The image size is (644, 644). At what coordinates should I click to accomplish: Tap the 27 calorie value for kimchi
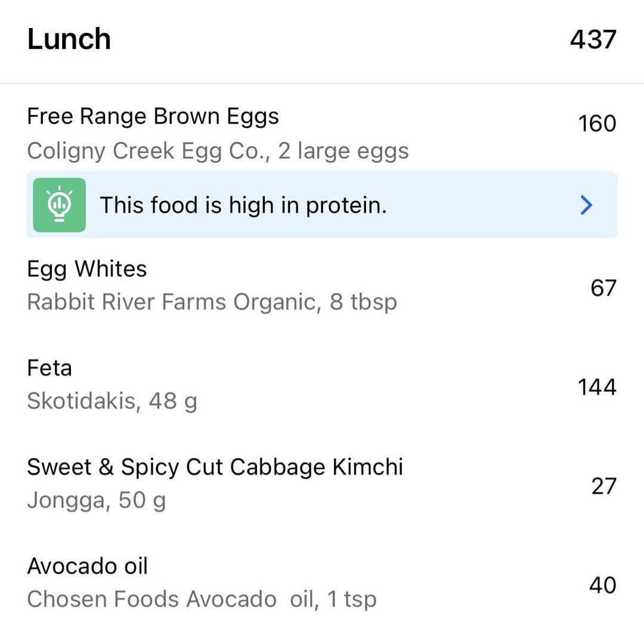point(603,486)
